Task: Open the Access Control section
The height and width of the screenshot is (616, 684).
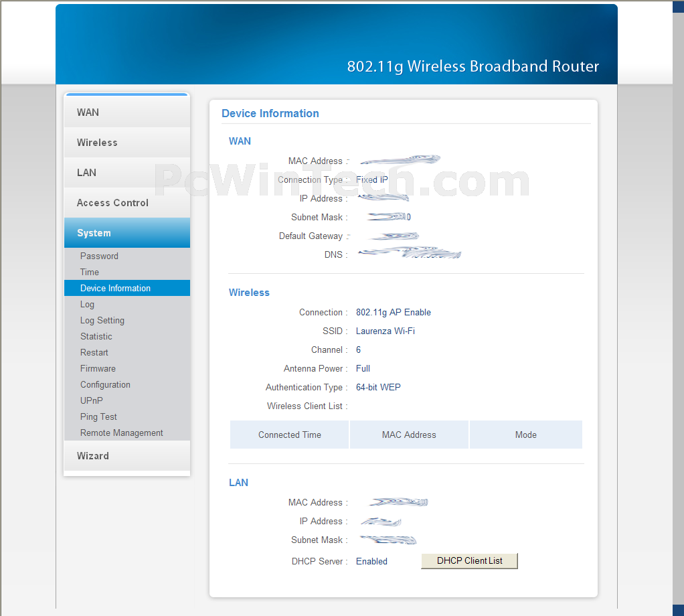Action: [x=127, y=202]
